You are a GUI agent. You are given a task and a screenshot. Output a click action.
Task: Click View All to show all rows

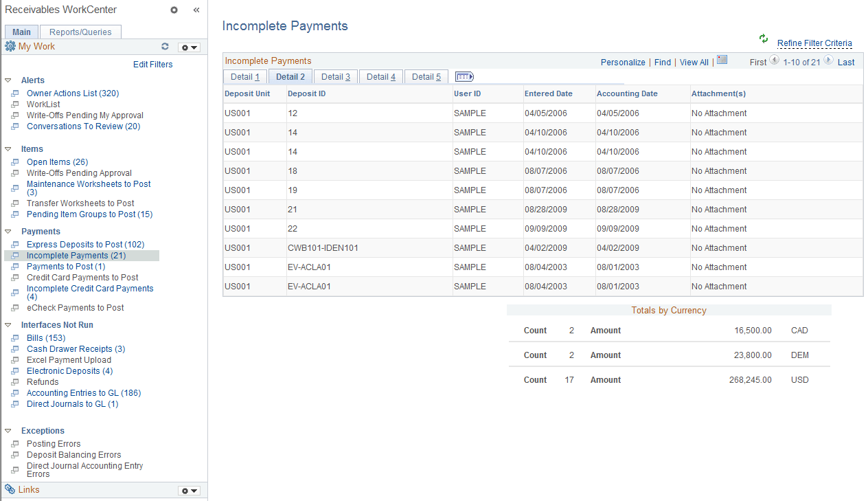pyautogui.click(x=693, y=62)
